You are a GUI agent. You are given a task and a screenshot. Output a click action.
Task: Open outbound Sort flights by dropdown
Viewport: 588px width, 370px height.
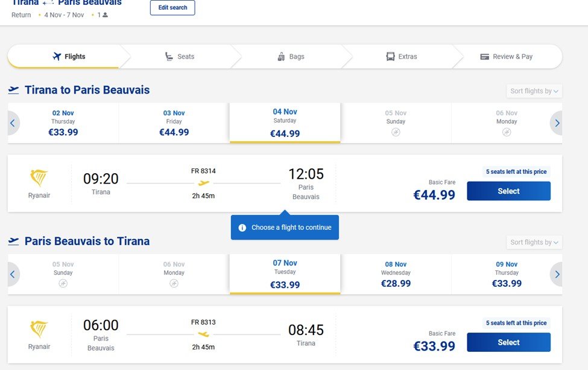tap(534, 91)
